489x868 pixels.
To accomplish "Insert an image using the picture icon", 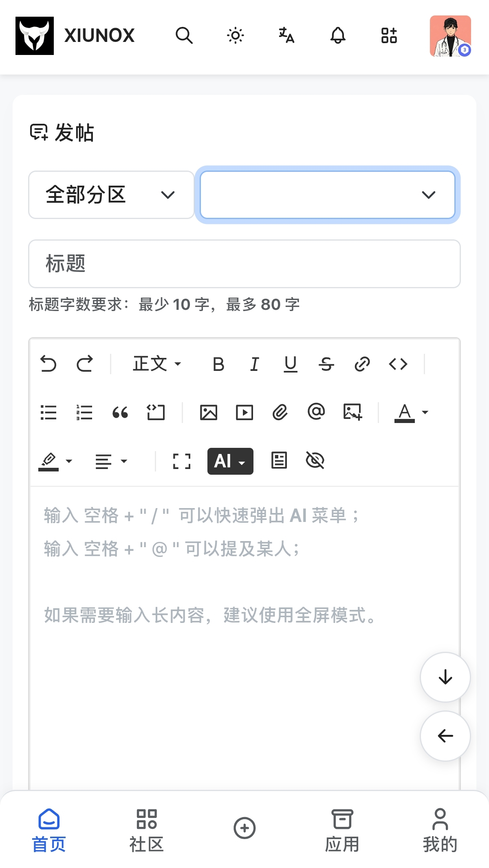I will (x=209, y=412).
